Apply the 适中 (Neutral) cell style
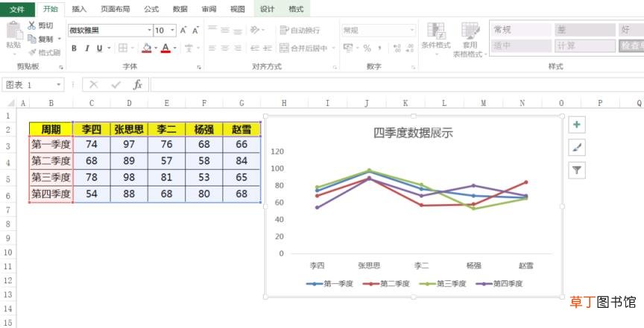644x328 pixels. tap(521, 45)
